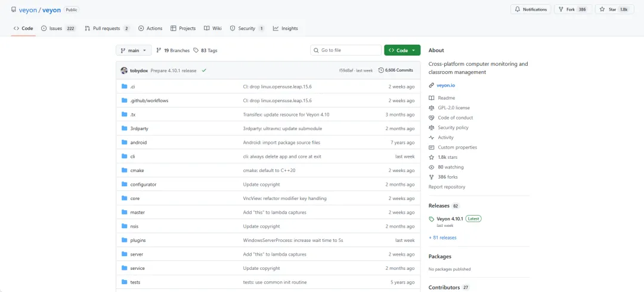
Task: Click tobydox's avatar thumbnail
Action: (124, 70)
